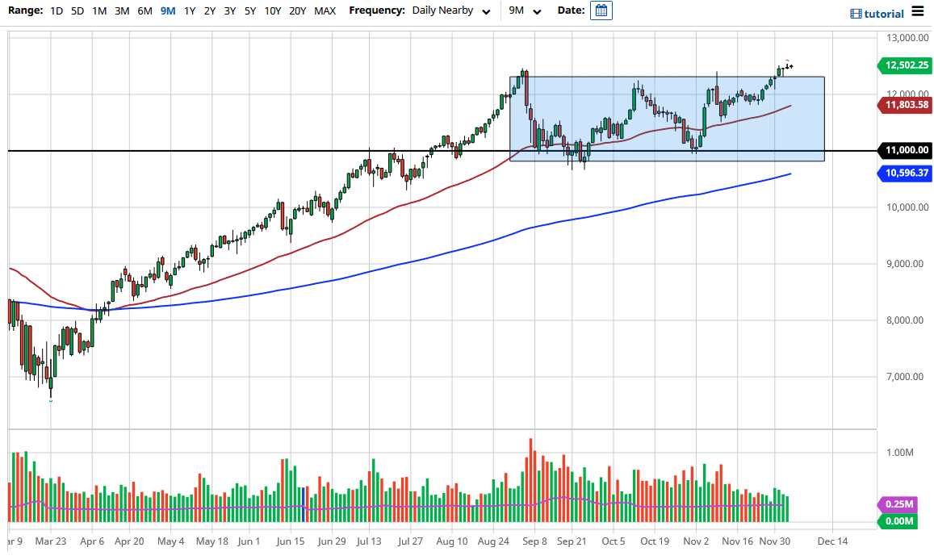Click the tutorial film strip icon
This screenshot has height=560, width=934.
856,14
